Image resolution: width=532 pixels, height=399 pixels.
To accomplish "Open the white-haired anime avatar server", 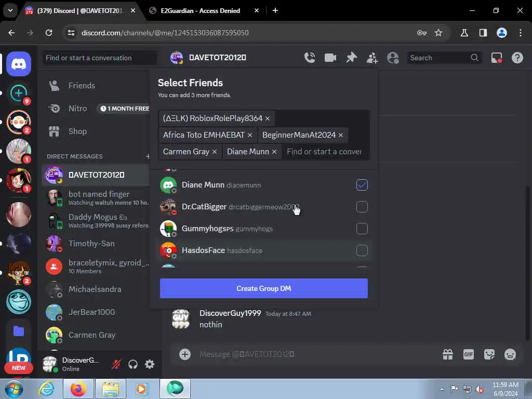I will (19, 151).
